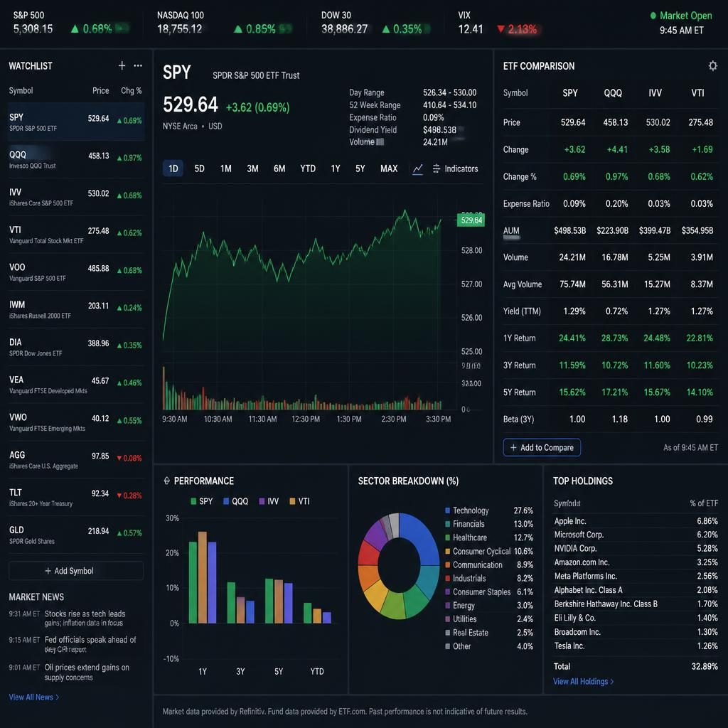Image resolution: width=728 pixels, height=728 pixels.
Task: Toggle SPY series in performance legend
Action: pos(201,501)
